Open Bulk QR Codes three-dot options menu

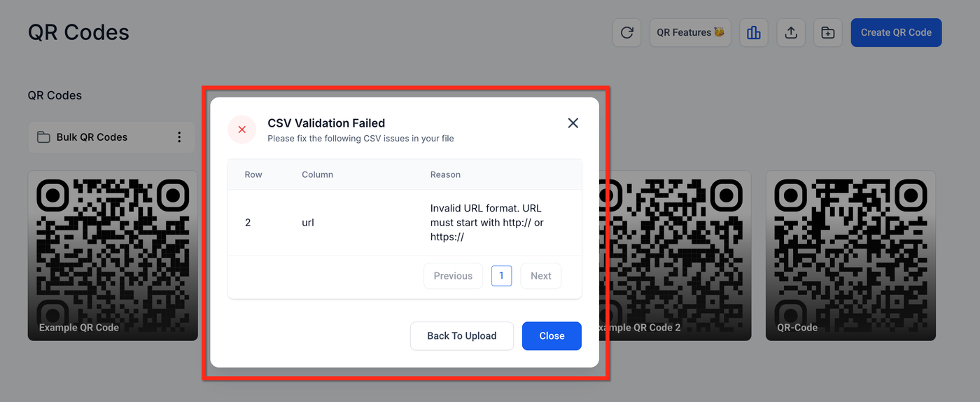179,137
